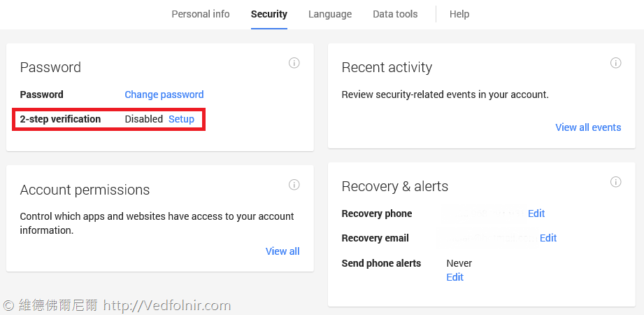Click View all under Account permissions
Image resolution: width=644 pixels, height=315 pixels.
pyautogui.click(x=282, y=251)
